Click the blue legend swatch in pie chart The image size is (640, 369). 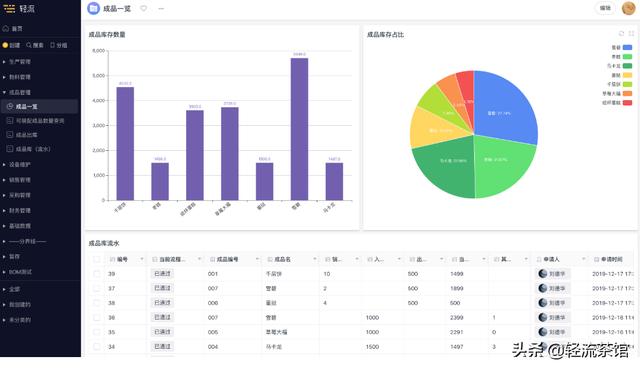tap(627, 47)
